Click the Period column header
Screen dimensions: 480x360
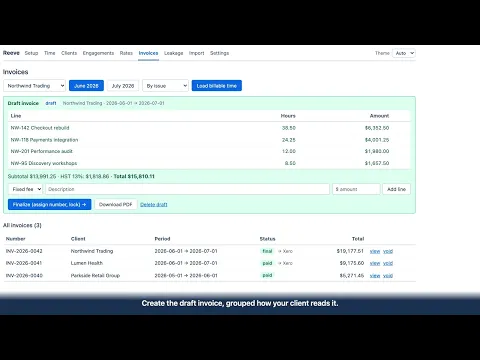click(x=162, y=239)
